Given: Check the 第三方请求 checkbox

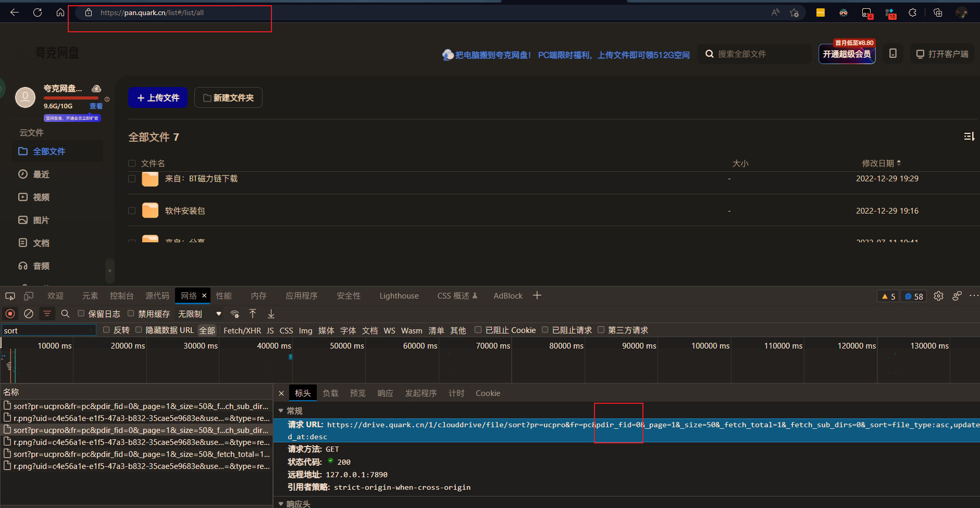Looking at the screenshot, I should (601, 330).
